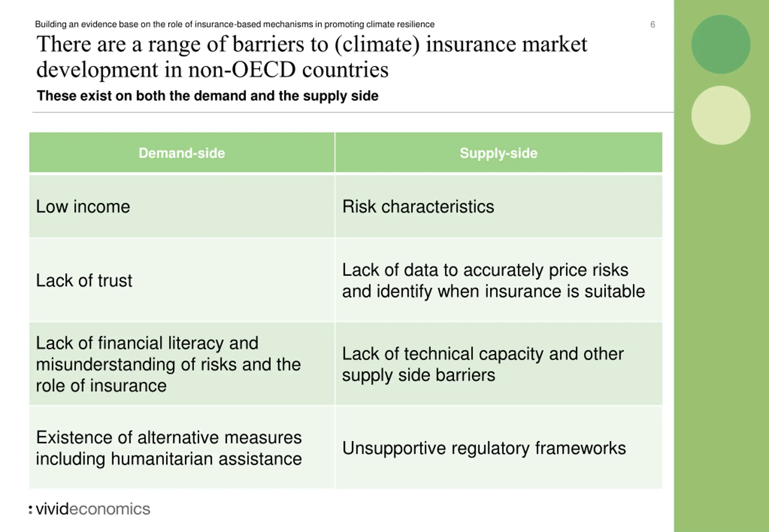Select the Supply-side column header
The height and width of the screenshot is (532, 769).
(x=499, y=152)
